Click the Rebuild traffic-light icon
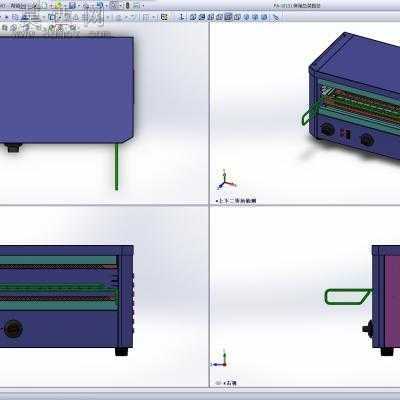 coord(127,6)
